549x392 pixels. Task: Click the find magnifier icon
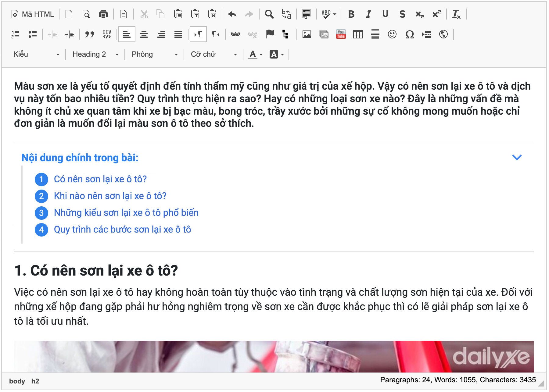click(269, 14)
